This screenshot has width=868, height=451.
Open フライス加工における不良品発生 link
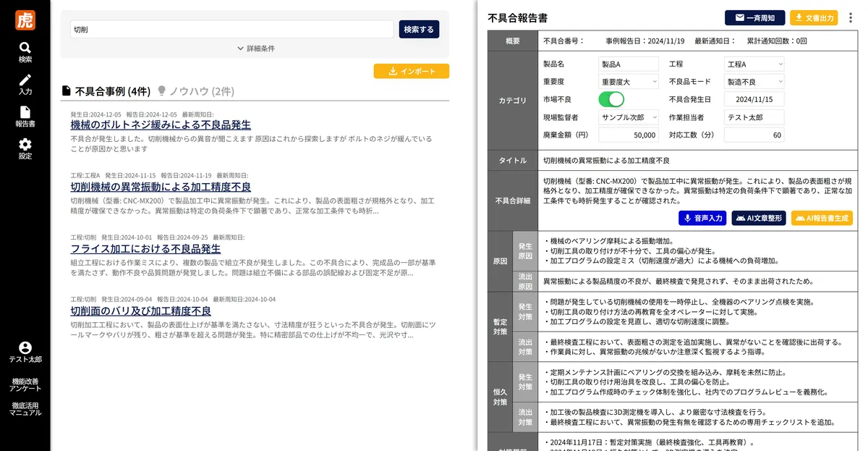[x=145, y=249]
